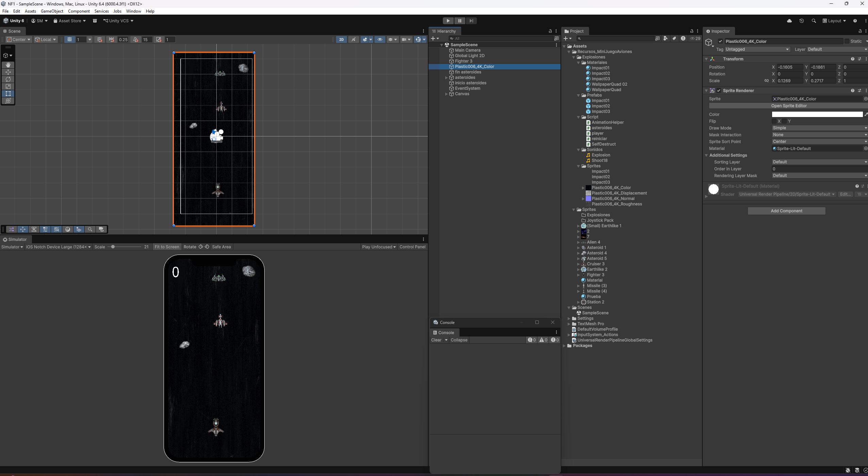The width and height of the screenshot is (868, 476).
Task: Click the Pause button
Action: click(460, 21)
